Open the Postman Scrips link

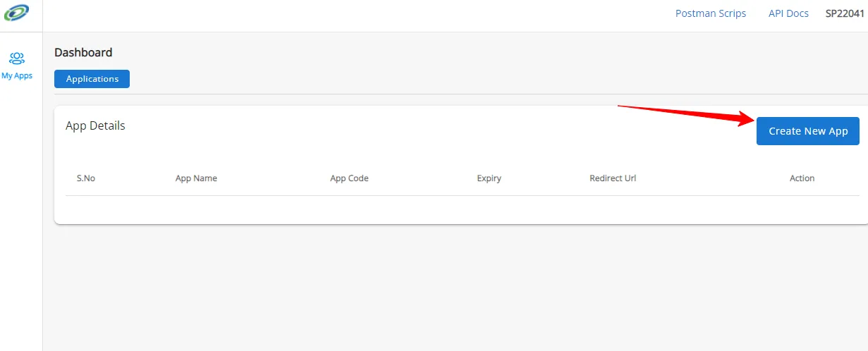[x=710, y=13]
